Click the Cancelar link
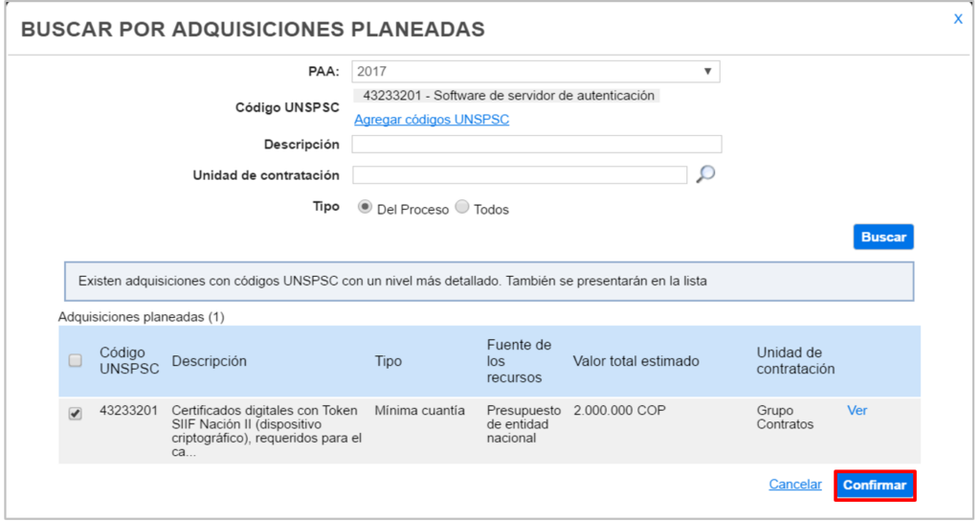 795,485
